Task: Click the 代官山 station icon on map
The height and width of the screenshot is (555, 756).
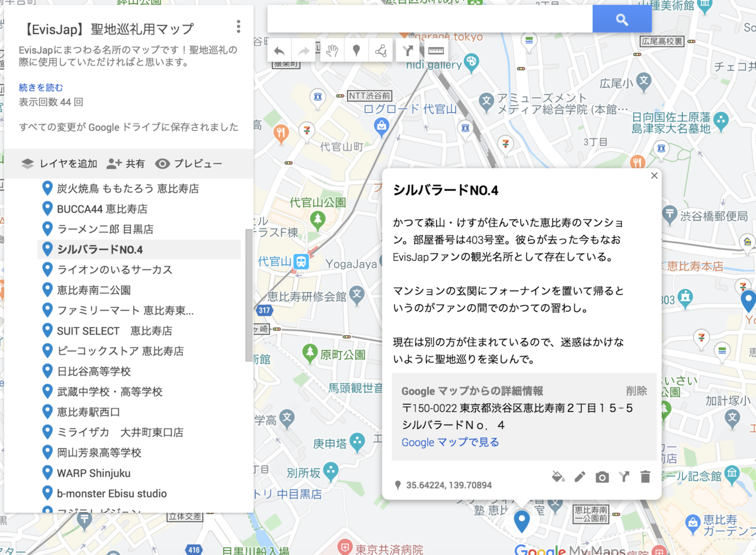Action: coord(301,261)
